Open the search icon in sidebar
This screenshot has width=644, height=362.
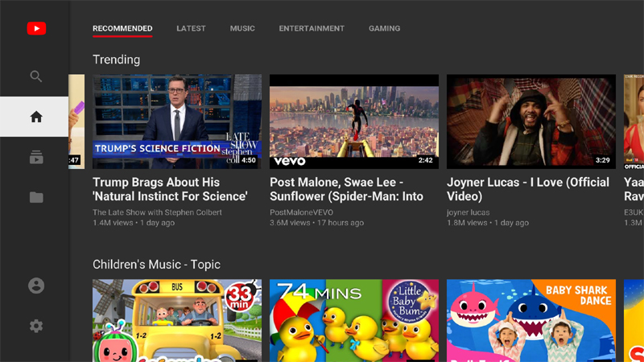pyautogui.click(x=36, y=76)
